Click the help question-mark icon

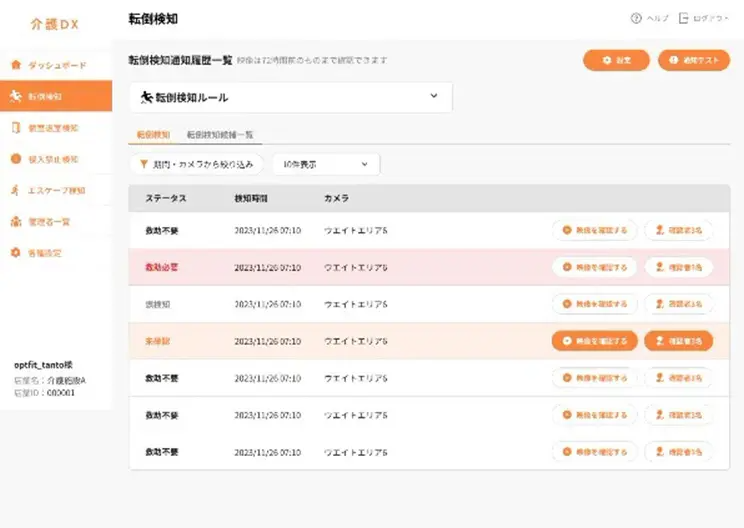pyautogui.click(x=636, y=19)
